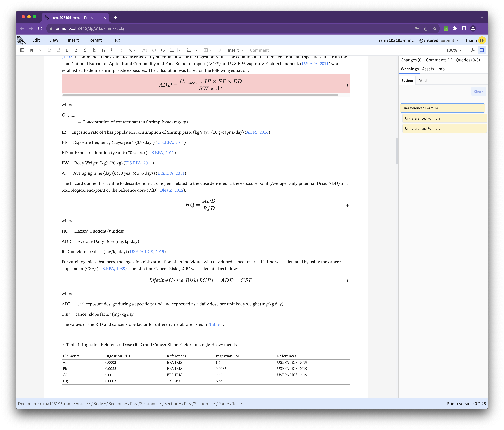The height and width of the screenshot is (430, 504).
Task: Follow the Table 1 link
Action: (216, 324)
